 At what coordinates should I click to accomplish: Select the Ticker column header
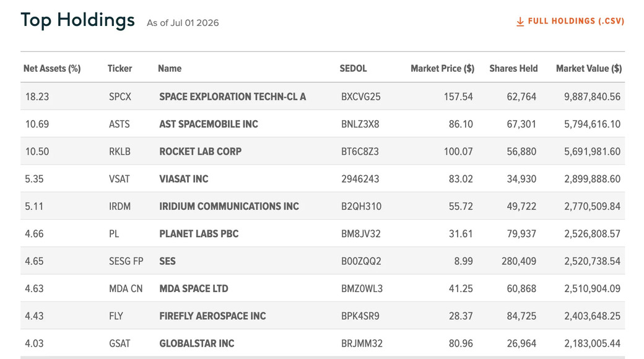[120, 69]
